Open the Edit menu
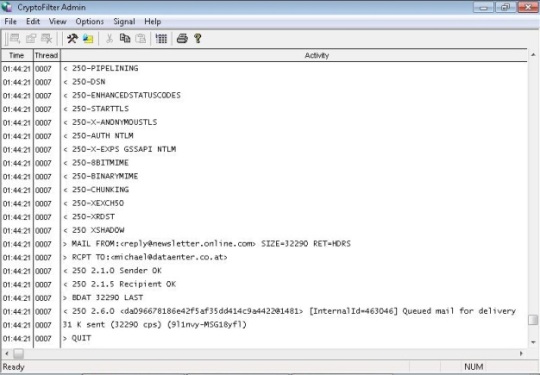The width and height of the screenshot is (540, 375). coord(33,22)
